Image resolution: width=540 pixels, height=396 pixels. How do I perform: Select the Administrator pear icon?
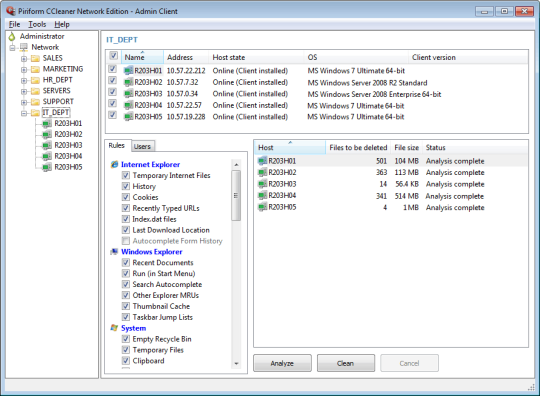tap(12, 36)
